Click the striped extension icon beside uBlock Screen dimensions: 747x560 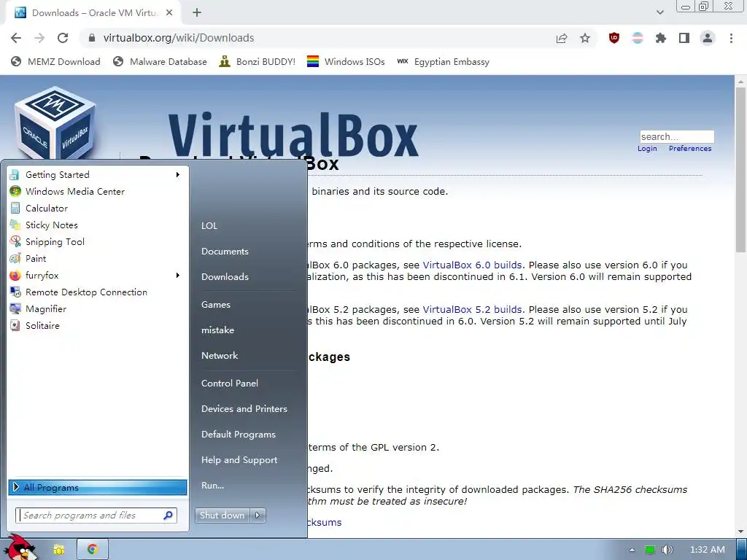638,38
